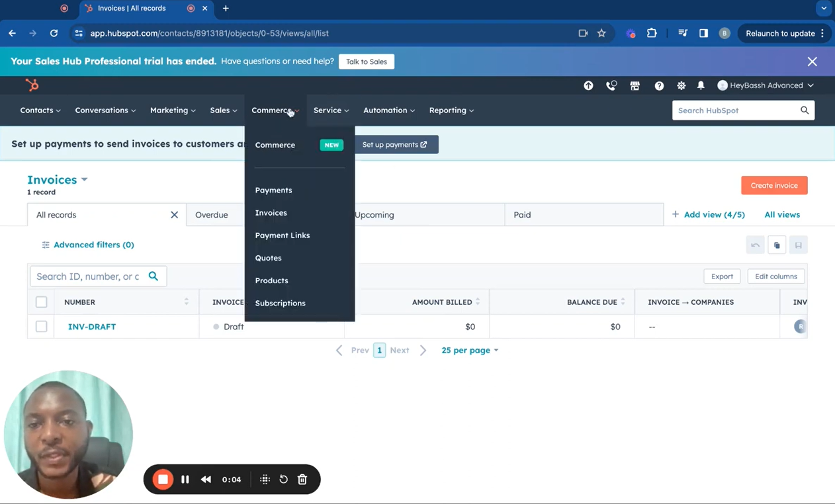The width and height of the screenshot is (835, 504).
Task: Click the clone view icon
Action: [777, 245]
